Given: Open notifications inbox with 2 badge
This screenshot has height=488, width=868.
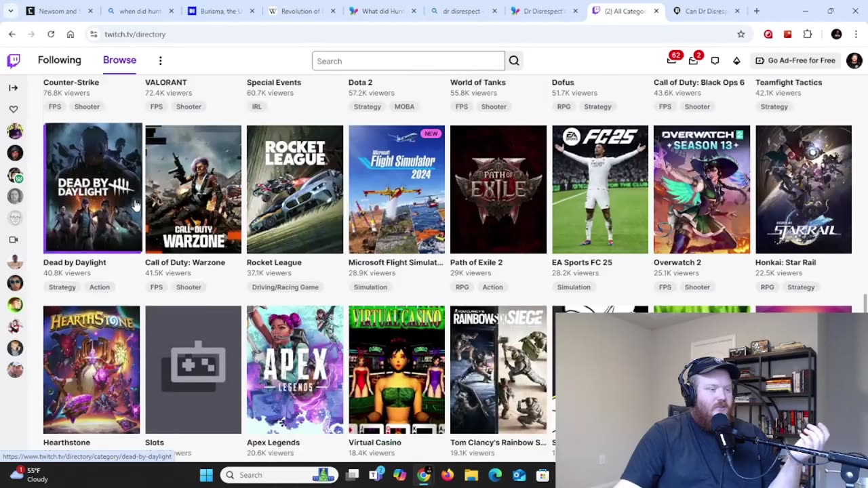Looking at the screenshot, I should click(693, 60).
